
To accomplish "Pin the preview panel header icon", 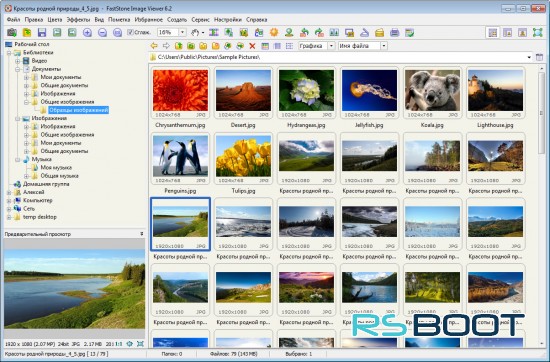I will [x=141, y=234].
